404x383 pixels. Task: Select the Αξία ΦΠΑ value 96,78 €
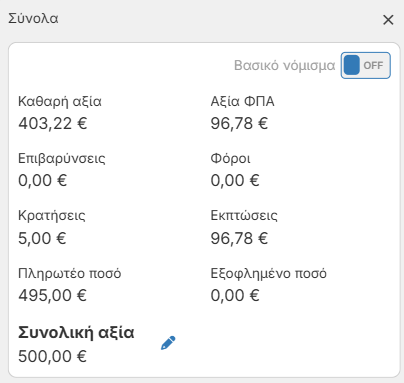(x=239, y=123)
